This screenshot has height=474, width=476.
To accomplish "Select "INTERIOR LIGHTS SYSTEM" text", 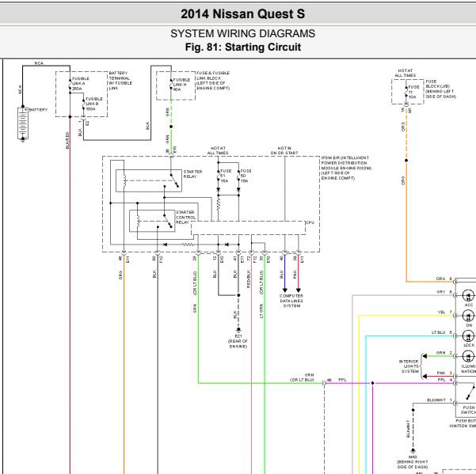I will click(x=409, y=366).
